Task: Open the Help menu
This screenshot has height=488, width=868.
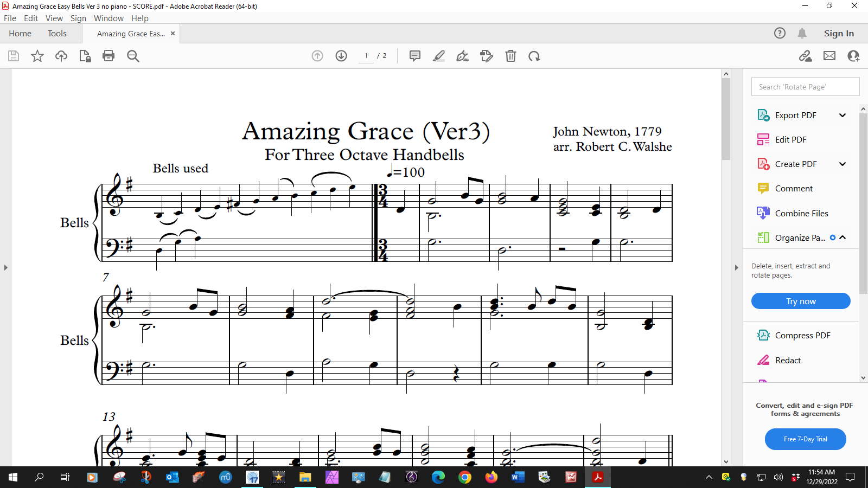Action: 140,18
